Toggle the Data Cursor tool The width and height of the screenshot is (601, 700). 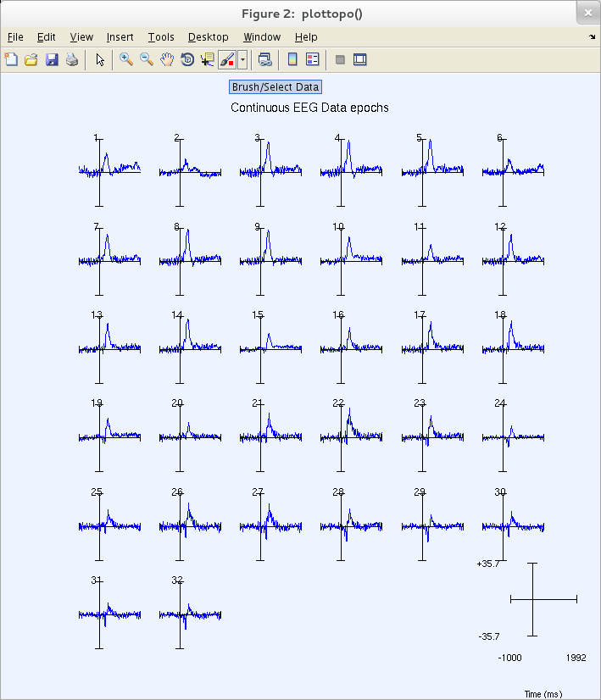208,59
